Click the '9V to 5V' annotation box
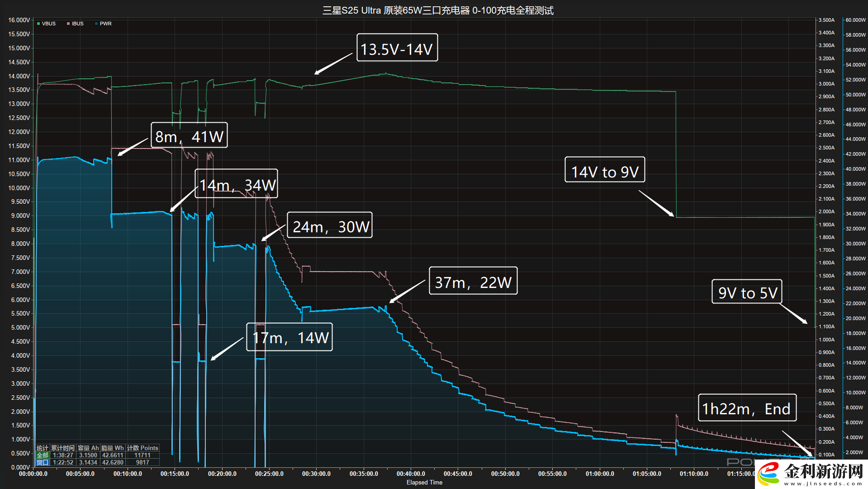 pos(747,292)
